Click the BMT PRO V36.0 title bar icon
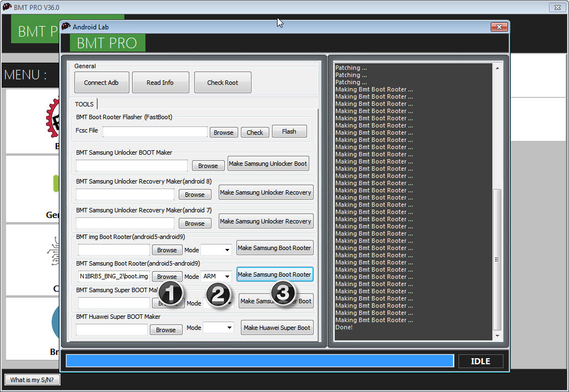 click(x=7, y=7)
